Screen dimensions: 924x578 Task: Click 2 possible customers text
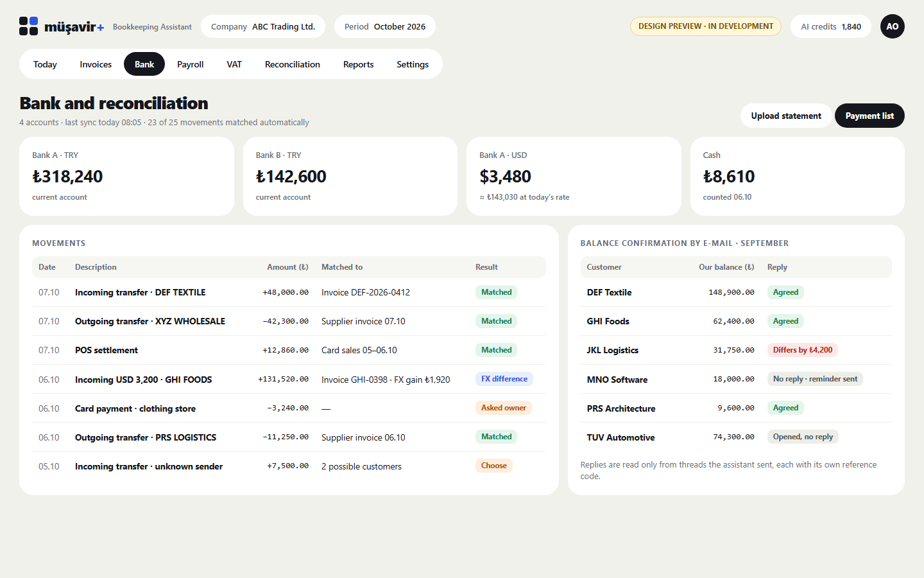tap(361, 466)
